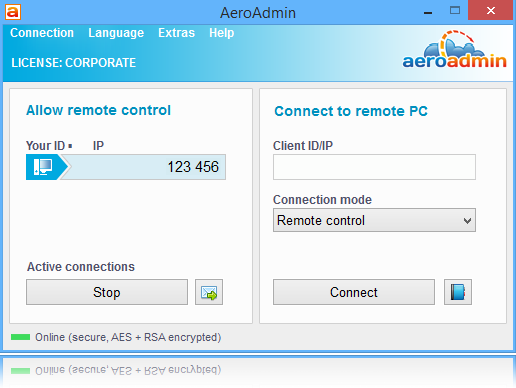Click the computer monitor icon beside ID
Screen dimensions: 516x388
[43, 167]
